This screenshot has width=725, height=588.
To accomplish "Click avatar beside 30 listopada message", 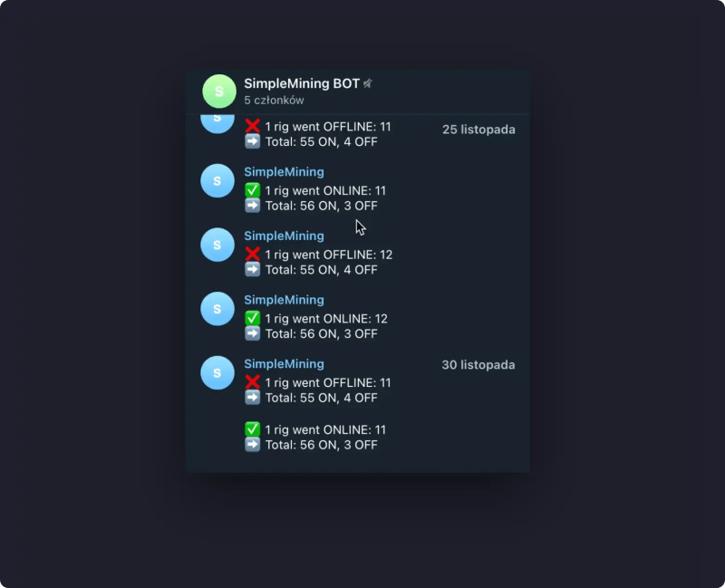I will (217, 372).
